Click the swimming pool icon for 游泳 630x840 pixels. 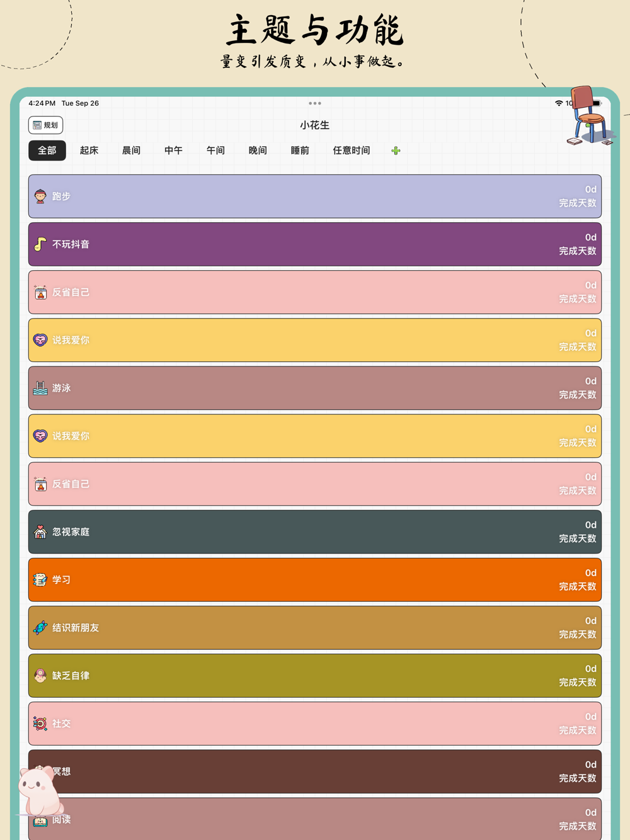[x=40, y=388]
